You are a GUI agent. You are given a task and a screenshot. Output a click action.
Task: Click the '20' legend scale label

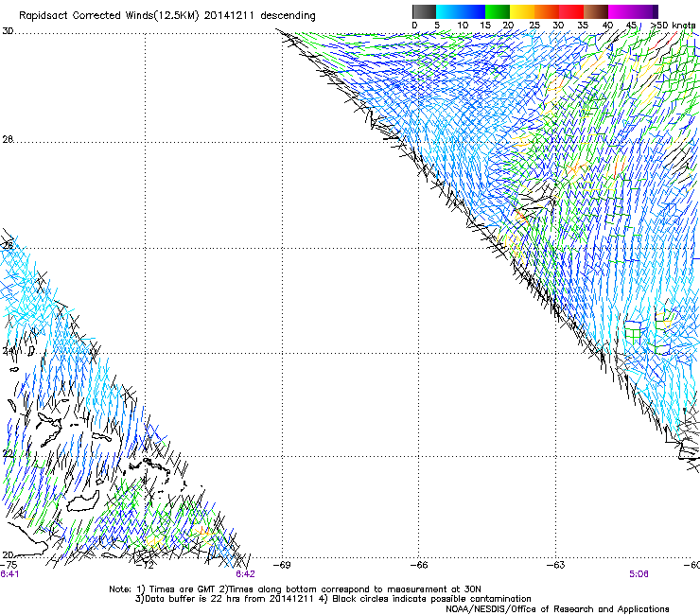508,26
